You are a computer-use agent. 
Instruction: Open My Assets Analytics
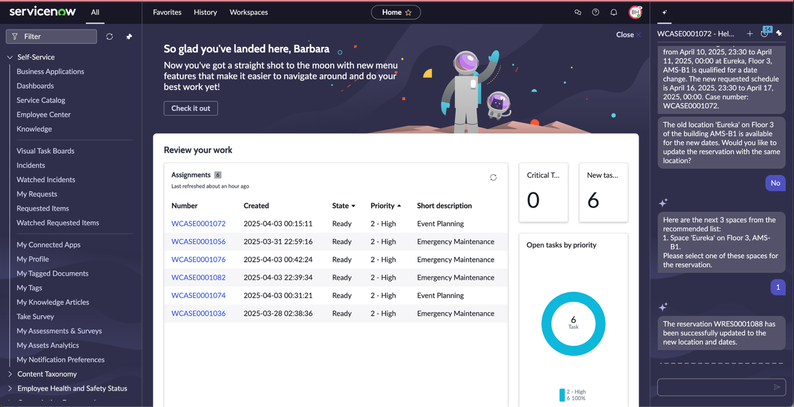(48, 345)
